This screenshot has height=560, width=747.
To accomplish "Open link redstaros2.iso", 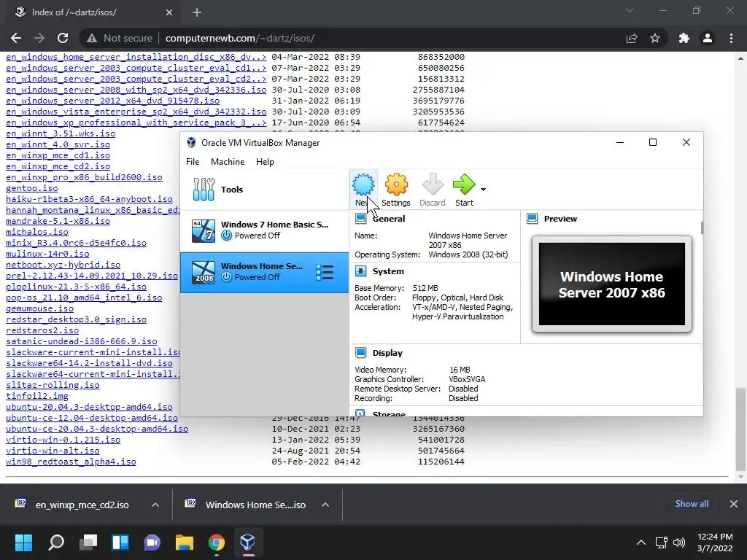I will pyautogui.click(x=42, y=330).
